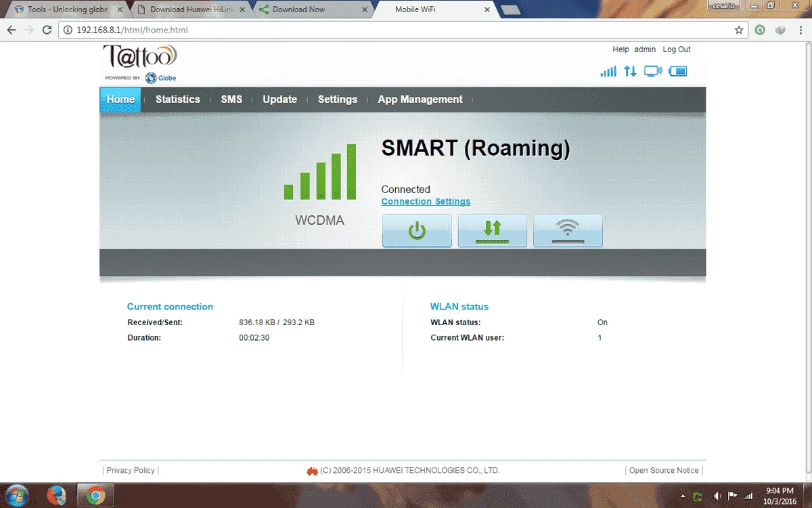Screen dimensions: 812x508
Task: Open Firefox from the taskbar
Action: pos(57,495)
